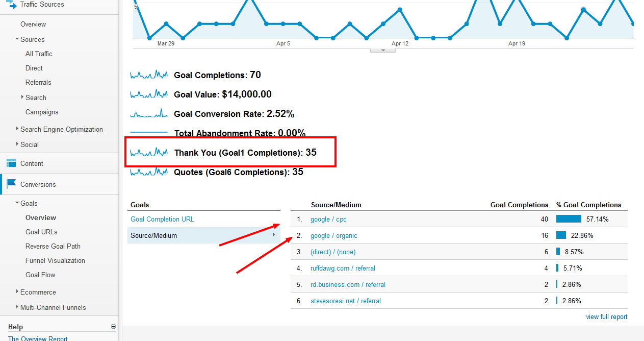This screenshot has height=341, width=644.
Task: Open google / cpc source link
Action: [x=328, y=219]
